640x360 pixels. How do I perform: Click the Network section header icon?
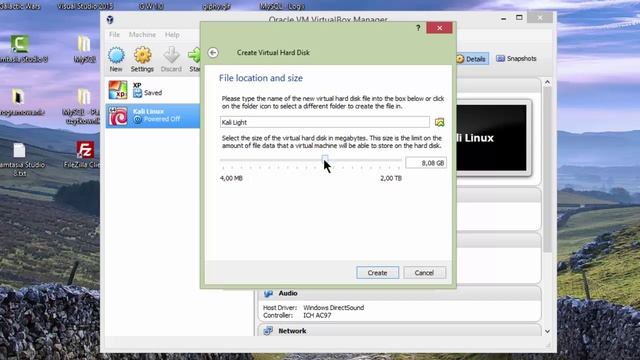(x=268, y=331)
